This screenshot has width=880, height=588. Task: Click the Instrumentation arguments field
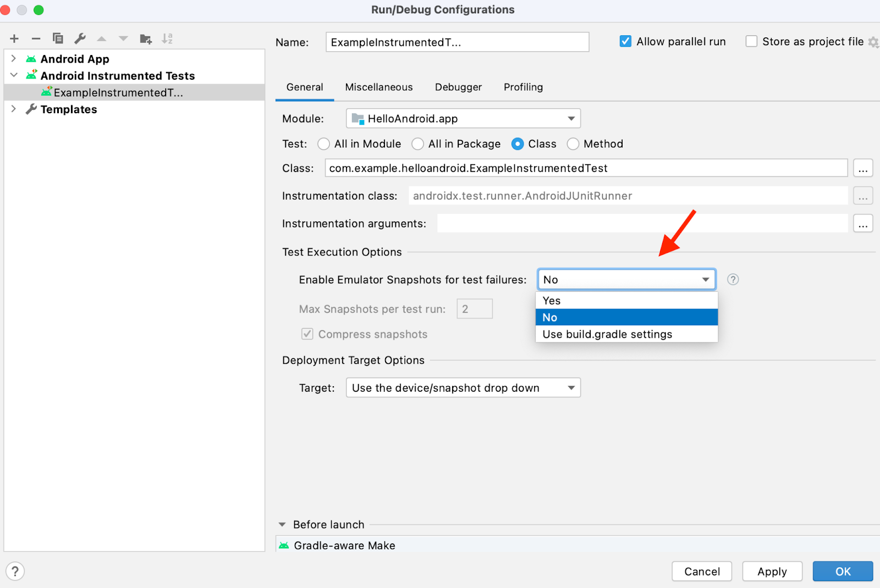coord(642,224)
